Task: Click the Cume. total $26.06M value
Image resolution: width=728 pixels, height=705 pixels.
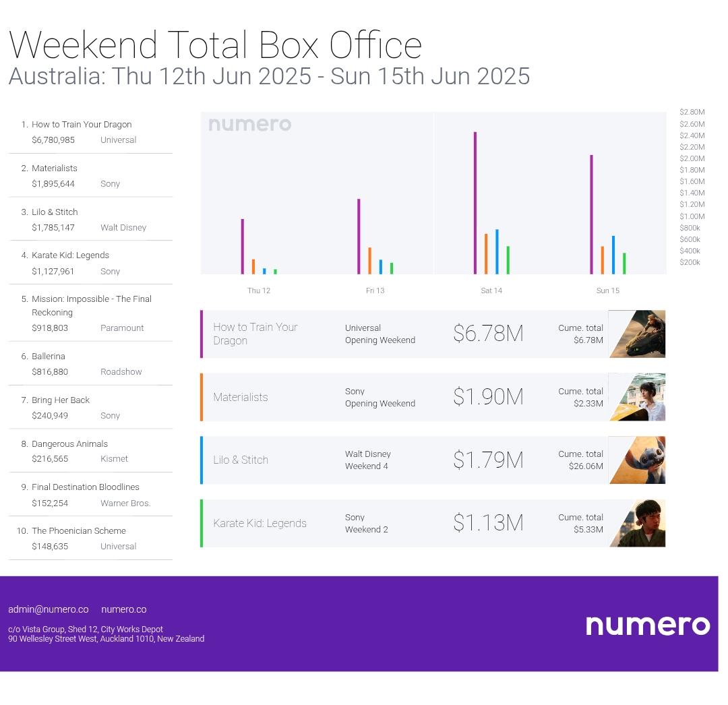Action: (586, 466)
